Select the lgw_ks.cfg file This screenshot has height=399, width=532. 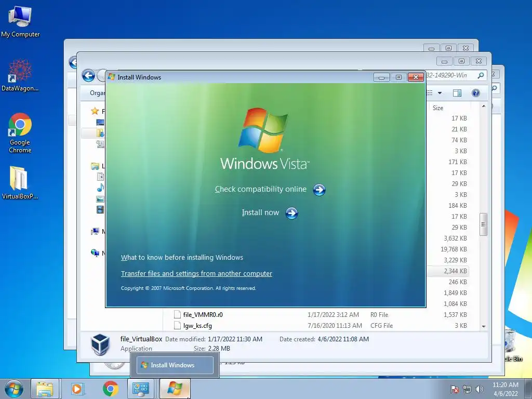point(197,326)
